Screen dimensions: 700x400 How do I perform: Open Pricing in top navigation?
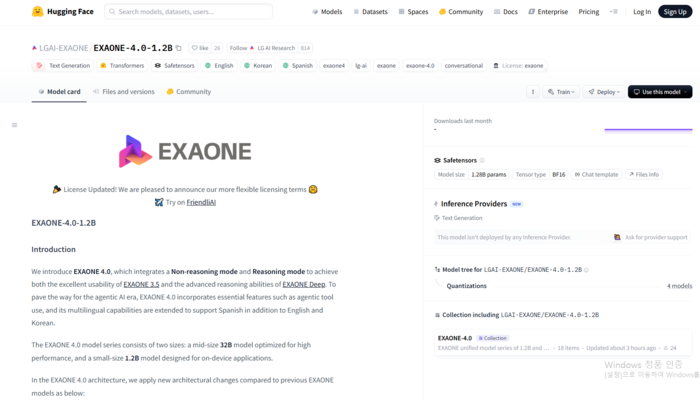(x=589, y=12)
